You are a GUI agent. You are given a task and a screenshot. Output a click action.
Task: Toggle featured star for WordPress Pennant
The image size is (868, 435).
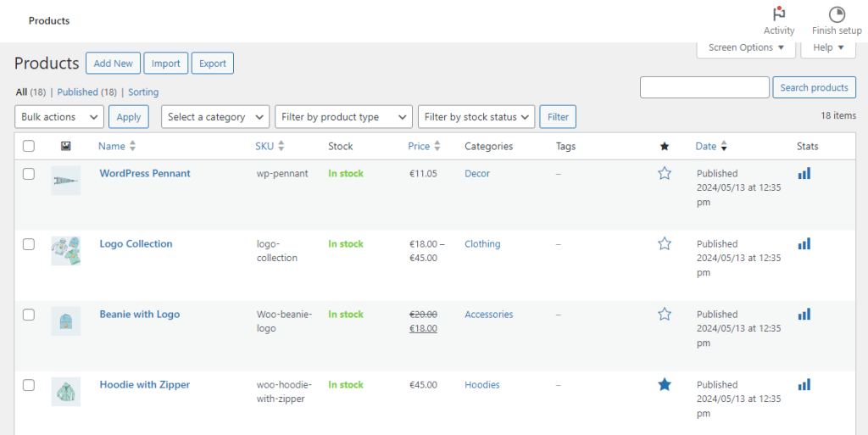tap(665, 173)
